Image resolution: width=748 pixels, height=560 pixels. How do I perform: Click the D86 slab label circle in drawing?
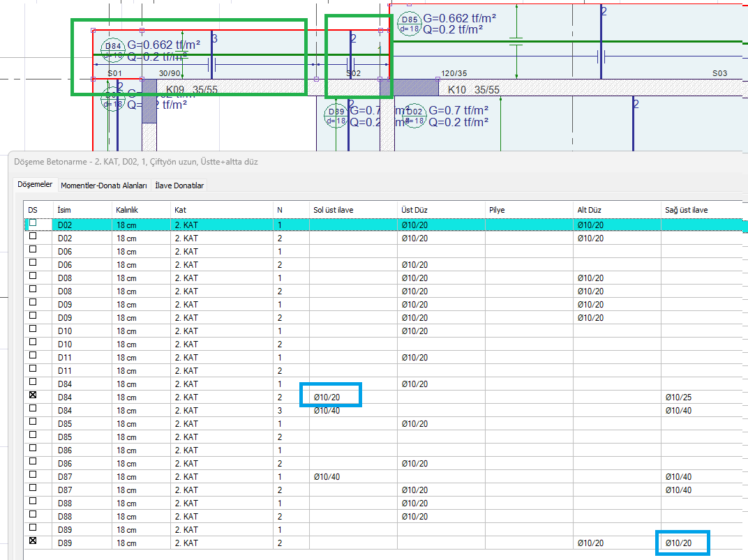click(x=409, y=24)
